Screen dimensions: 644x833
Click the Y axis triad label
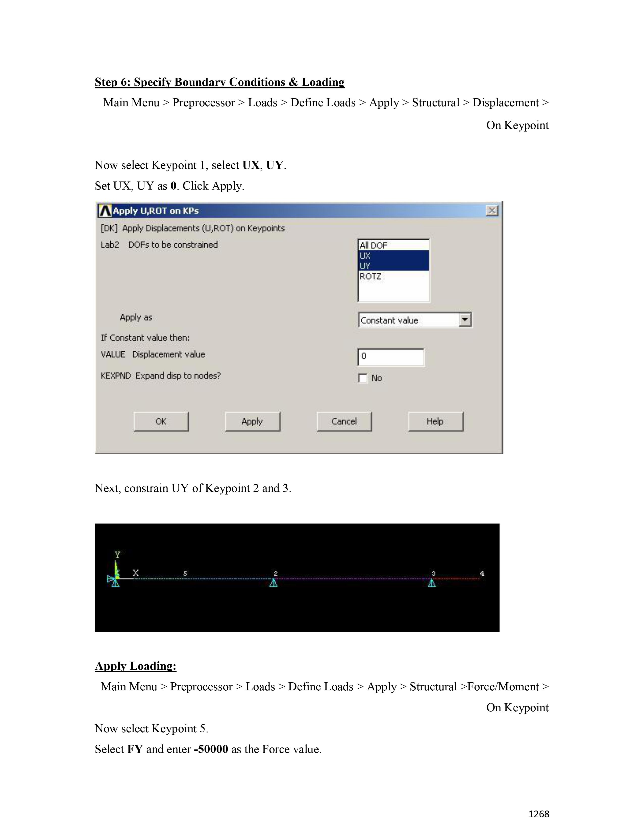[117, 555]
